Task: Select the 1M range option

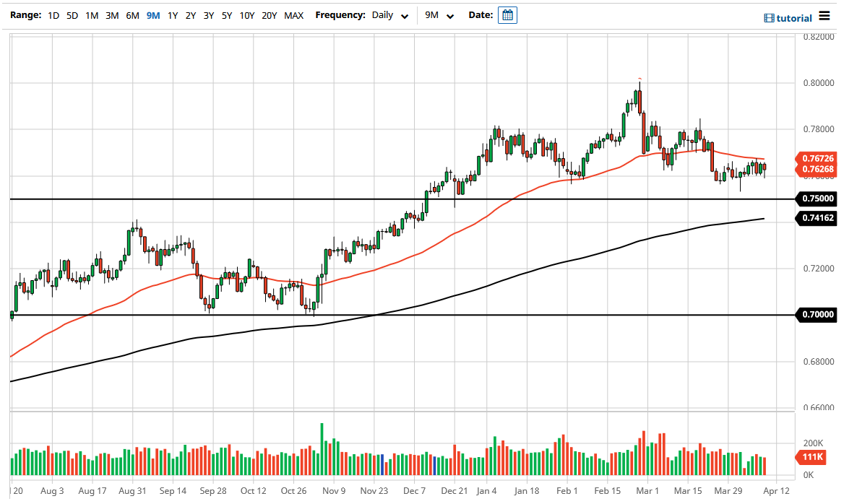Action: tap(91, 14)
